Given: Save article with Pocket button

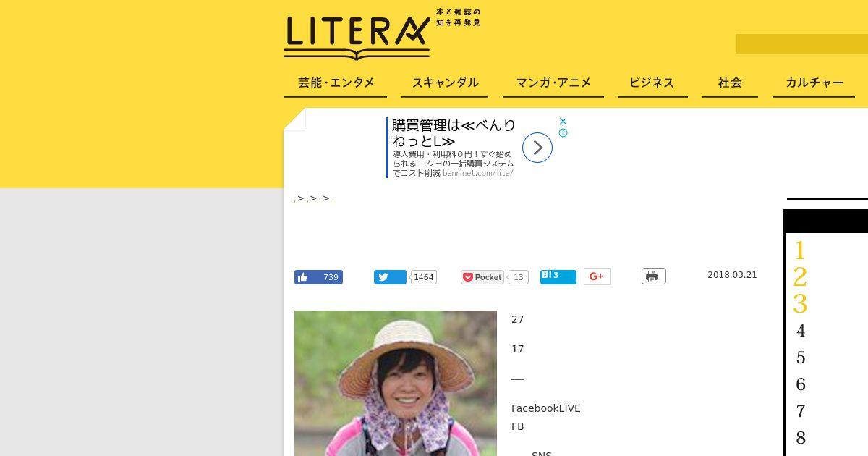Looking at the screenshot, I should [x=482, y=277].
